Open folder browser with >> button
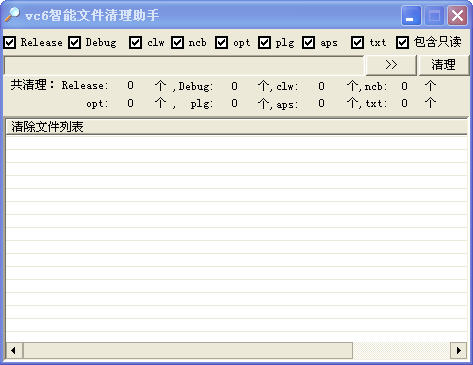The width and height of the screenshot is (473, 365). pos(391,65)
